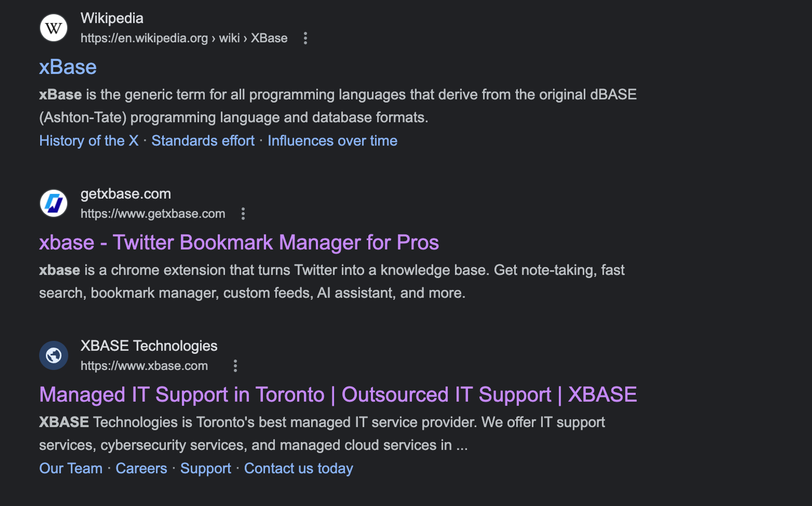
Task: Open three-dot menu beside getxbase.com URL
Action: [x=243, y=214]
